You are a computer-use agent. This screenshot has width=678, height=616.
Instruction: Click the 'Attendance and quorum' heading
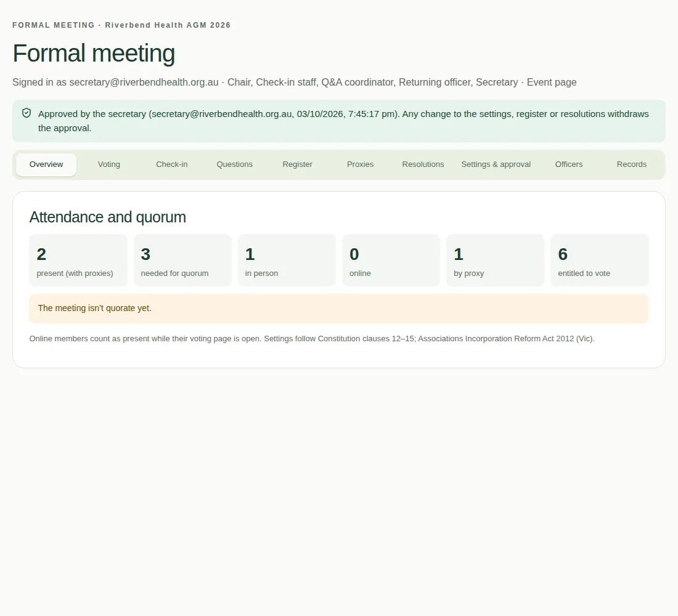point(108,217)
